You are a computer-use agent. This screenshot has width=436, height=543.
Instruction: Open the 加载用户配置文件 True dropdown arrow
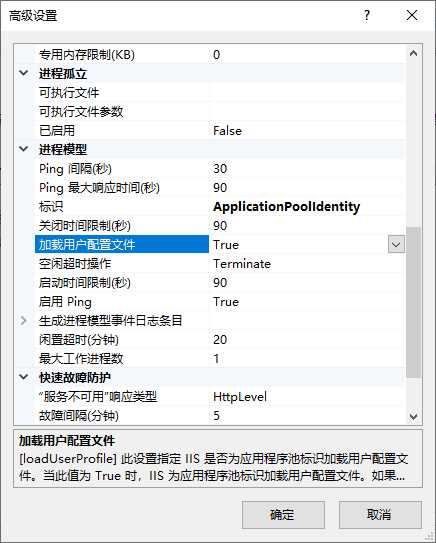(396, 244)
